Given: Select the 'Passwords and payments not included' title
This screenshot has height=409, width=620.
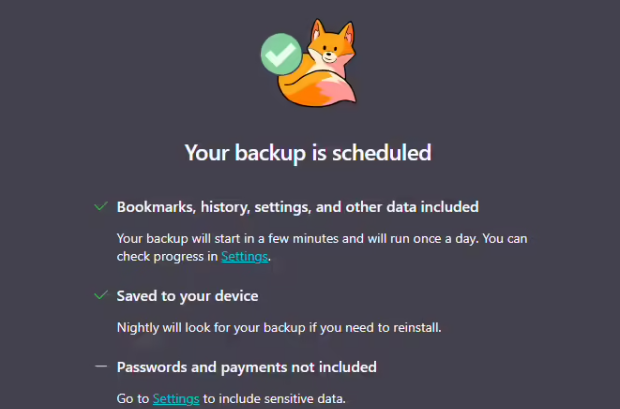Looking at the screenshot, I should (x=246, y=367).
